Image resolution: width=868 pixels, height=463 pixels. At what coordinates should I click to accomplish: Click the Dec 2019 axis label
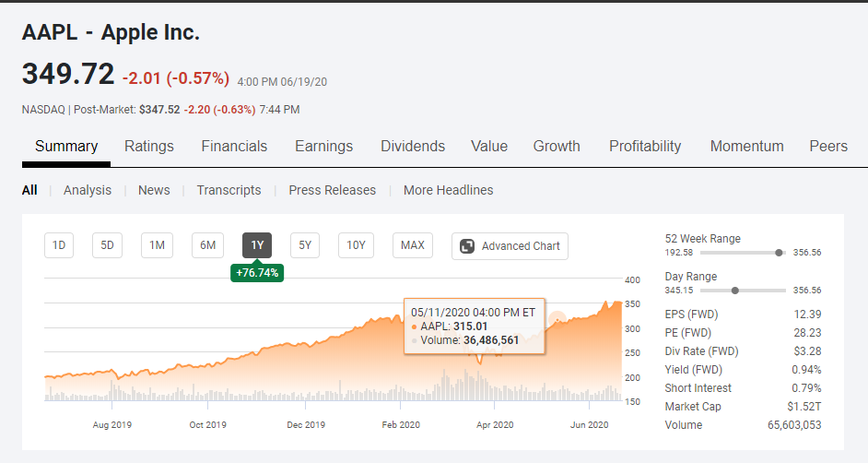[x=306, y=425]
